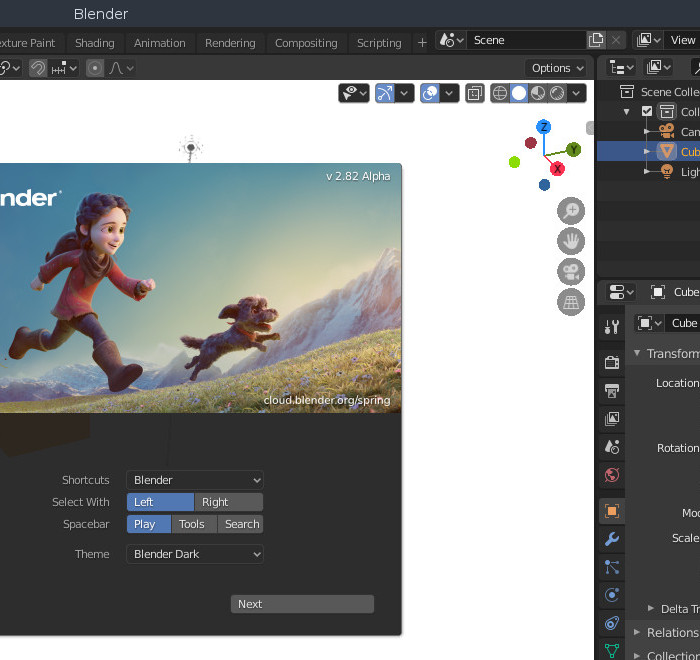Open Object properties orange square tab

coord(612,511)
